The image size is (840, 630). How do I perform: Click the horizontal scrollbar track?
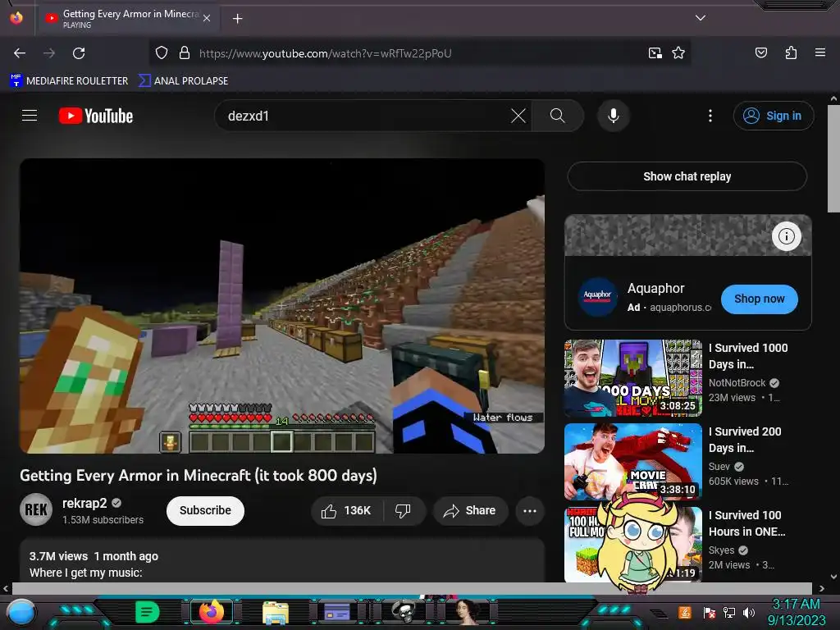pos(412,588)
